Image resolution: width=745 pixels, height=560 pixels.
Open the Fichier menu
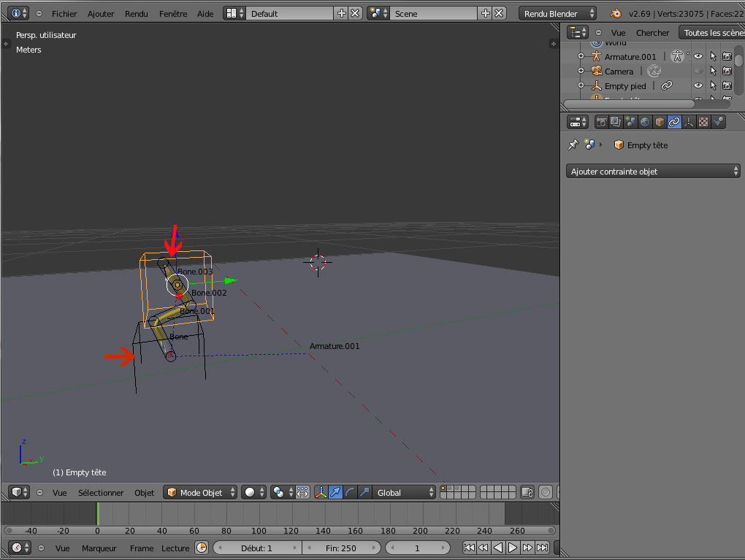click(x=64, y=14)
